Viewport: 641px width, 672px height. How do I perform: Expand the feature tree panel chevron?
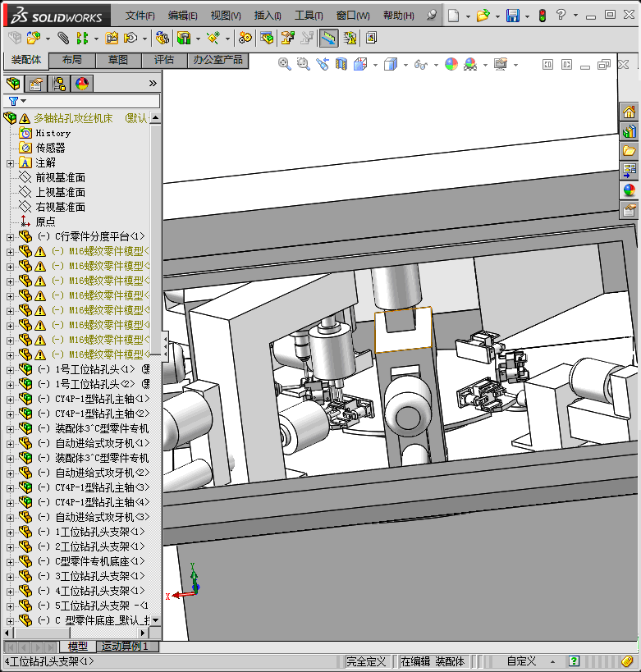pyautogui.click(x=153, y=83)
